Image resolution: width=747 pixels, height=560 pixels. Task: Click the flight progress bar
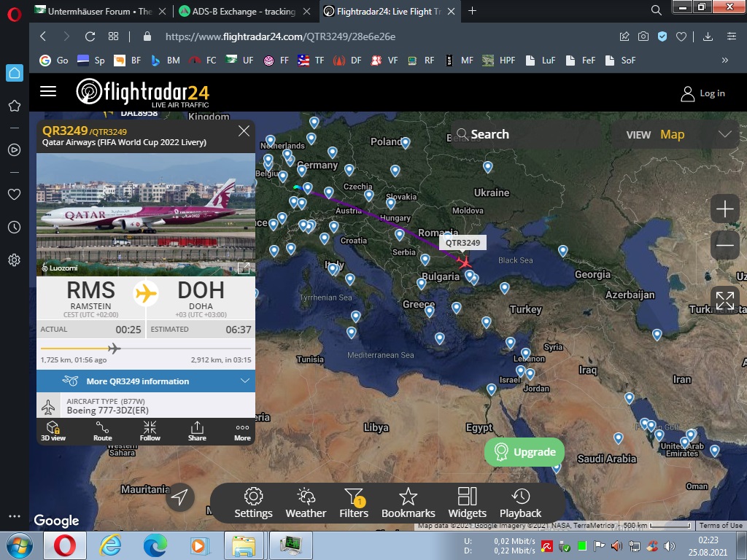click(146, 349)
